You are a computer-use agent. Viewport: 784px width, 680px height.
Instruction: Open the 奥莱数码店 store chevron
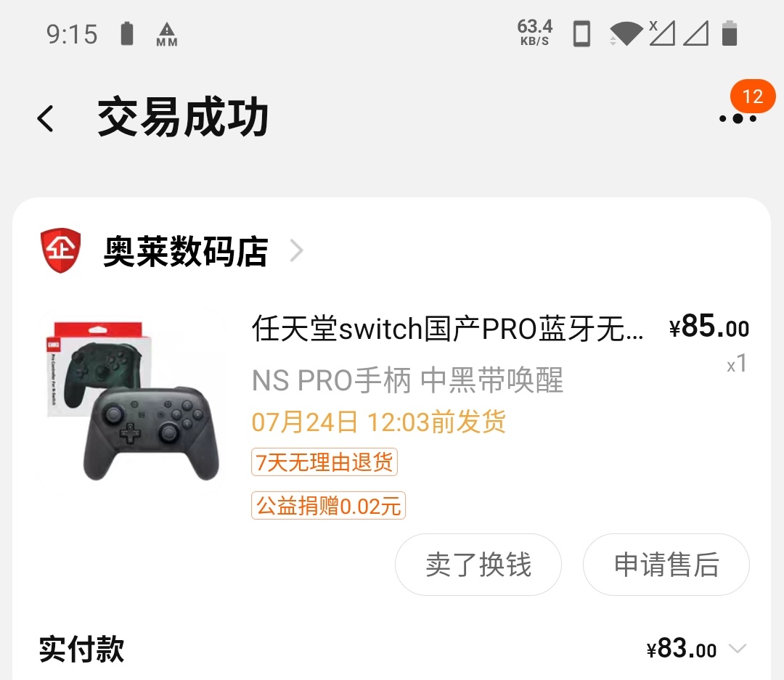pyautogui.click(x=296, y=250)
